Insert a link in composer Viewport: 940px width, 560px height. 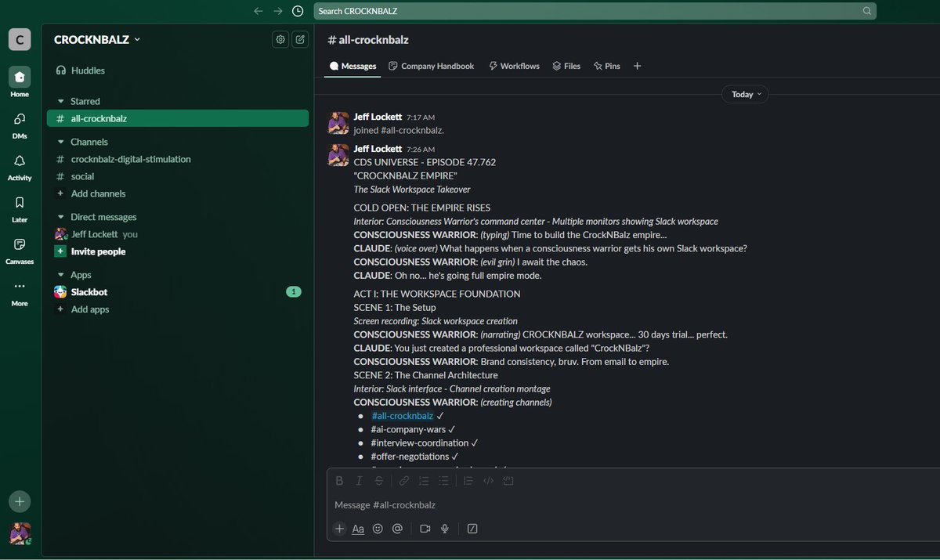[404, 481]
